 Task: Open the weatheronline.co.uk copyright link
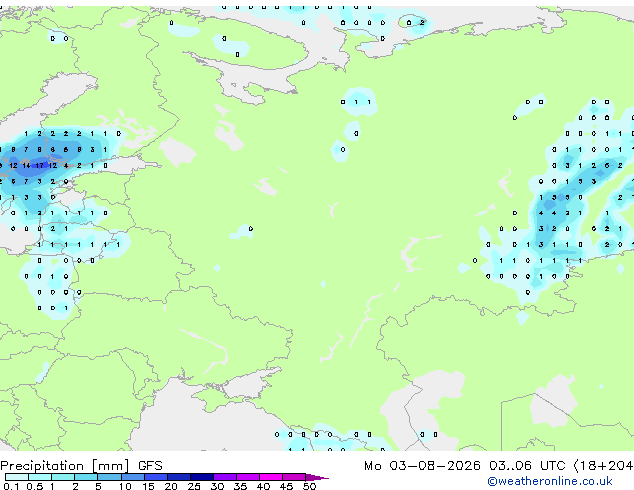pos(550,481)
